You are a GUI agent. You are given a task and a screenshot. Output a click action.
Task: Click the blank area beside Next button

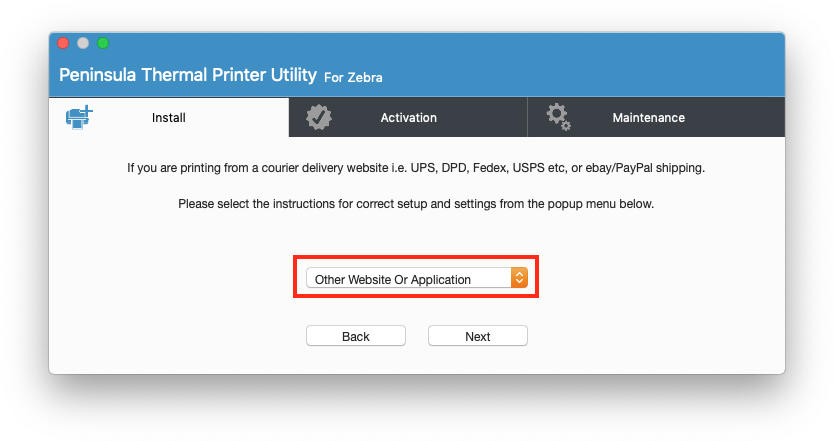tap(638, 336)
